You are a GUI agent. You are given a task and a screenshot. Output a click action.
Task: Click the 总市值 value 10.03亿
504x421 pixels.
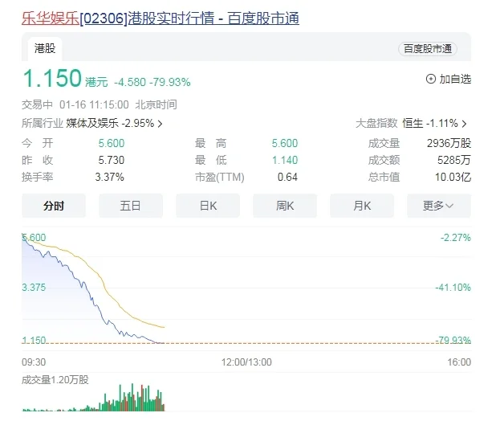point(453,177)
